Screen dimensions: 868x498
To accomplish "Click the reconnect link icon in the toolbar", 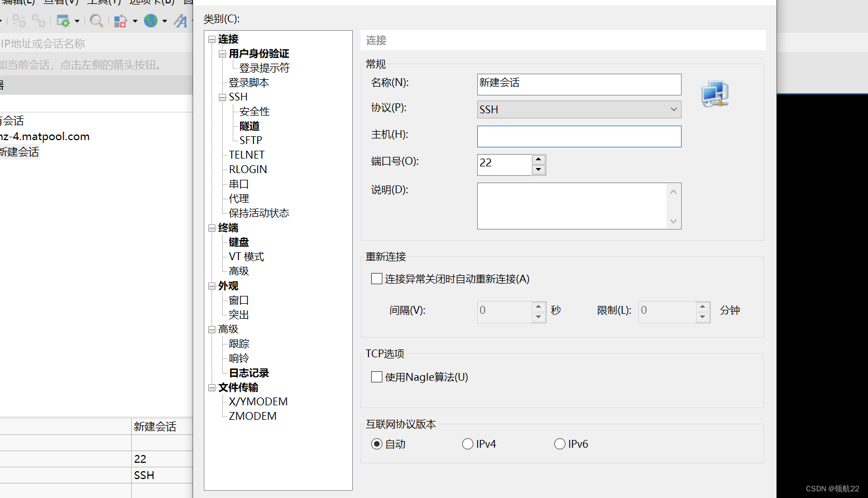I will (39, 21).
